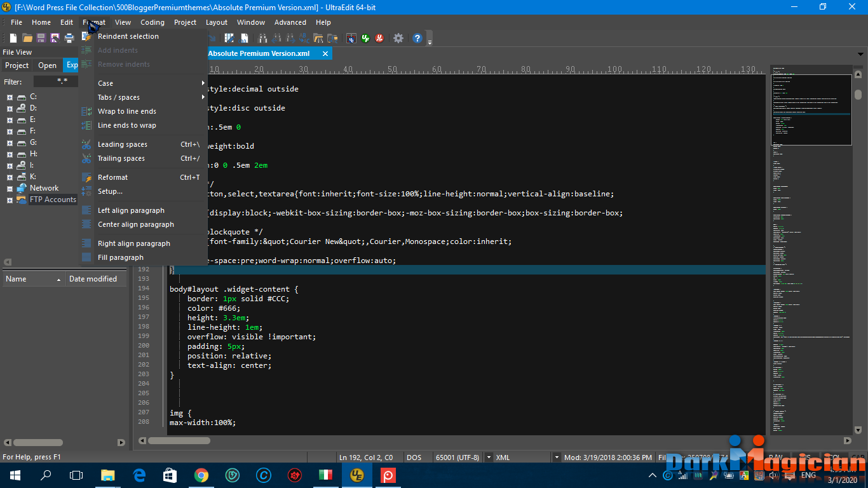Screen dimensions: 868x488
Task: Expand the G: drive node
Action: [x=10, y=143]
